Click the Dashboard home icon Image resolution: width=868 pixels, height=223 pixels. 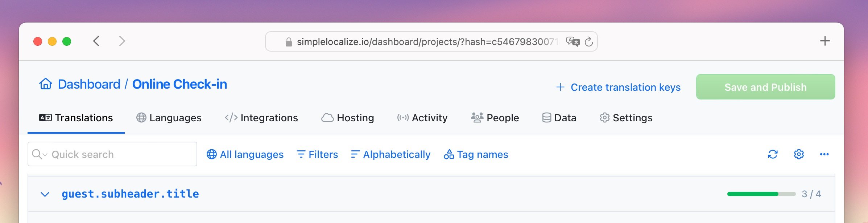45,84
